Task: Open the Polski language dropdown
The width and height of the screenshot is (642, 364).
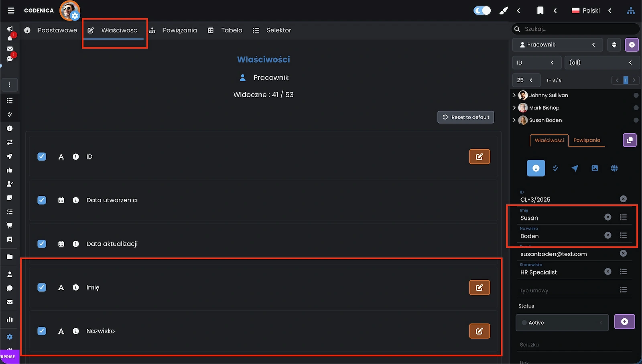Action: (591, 10)
